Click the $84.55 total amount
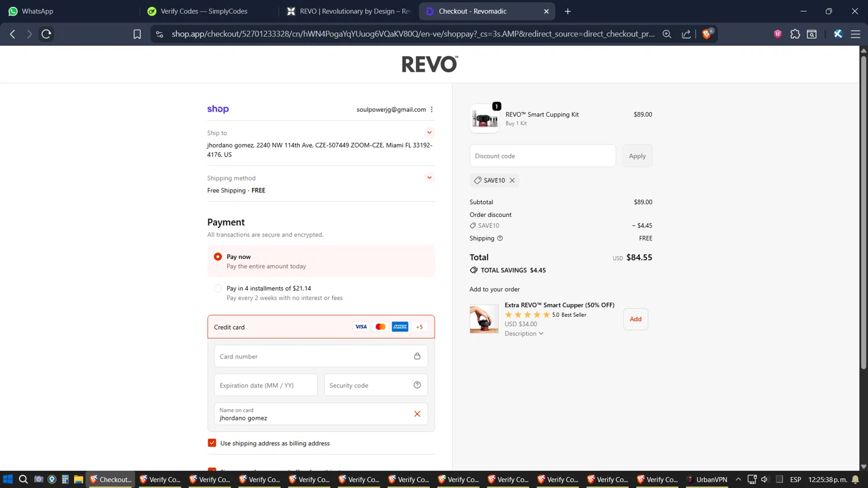The height and width of the screenshot is (488, 868). click(x=639, y=257)
